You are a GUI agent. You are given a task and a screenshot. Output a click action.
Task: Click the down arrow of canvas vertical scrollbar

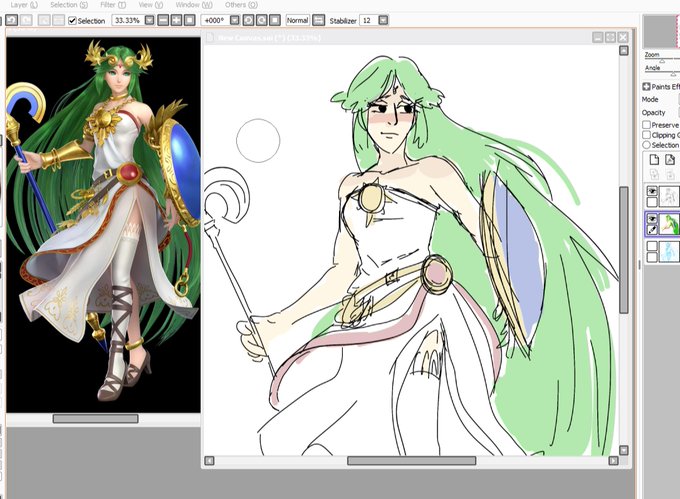coord(624,450)
